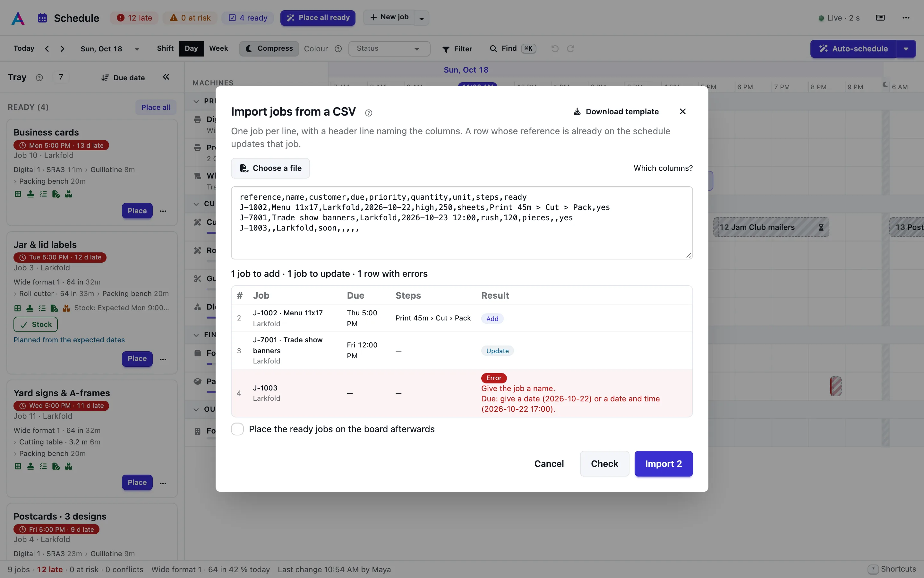
Task: Go to previous day arrow
Action: 47,48
